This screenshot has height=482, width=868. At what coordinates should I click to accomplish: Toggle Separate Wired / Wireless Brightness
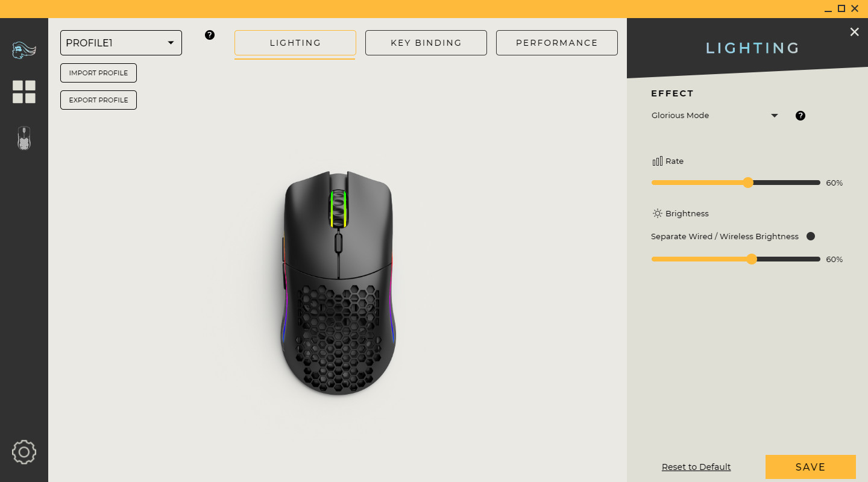coord(811,236)
